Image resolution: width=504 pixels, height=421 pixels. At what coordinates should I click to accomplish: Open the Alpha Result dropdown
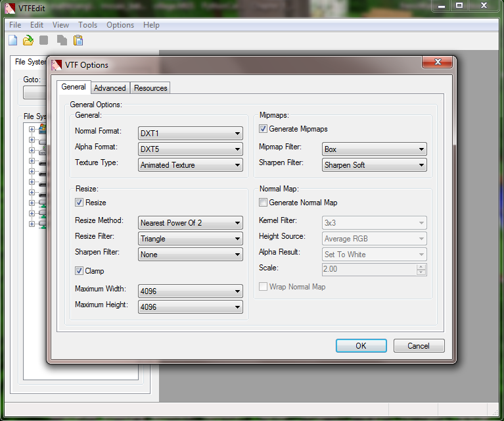[x=374, y=255]
